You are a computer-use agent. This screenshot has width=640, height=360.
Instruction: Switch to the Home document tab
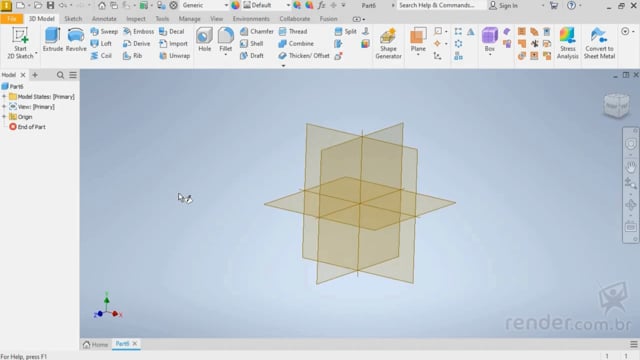(x=96, y=344)
